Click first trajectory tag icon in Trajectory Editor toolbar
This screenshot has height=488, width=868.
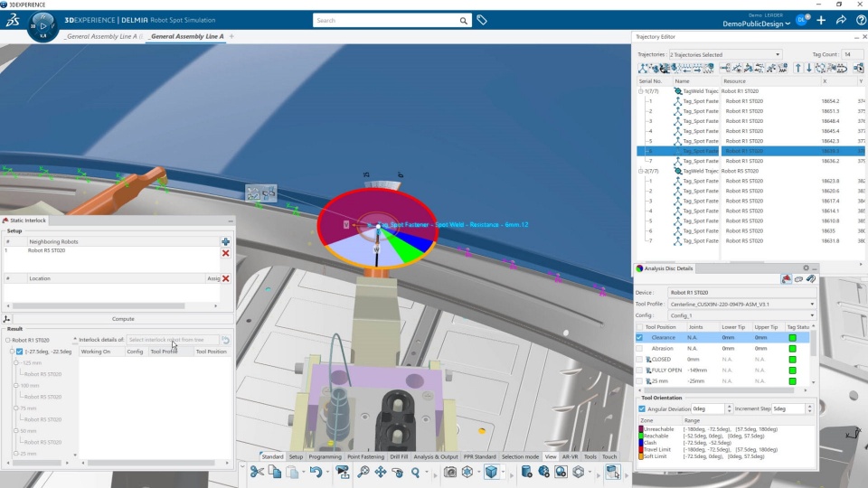(642, 68)
